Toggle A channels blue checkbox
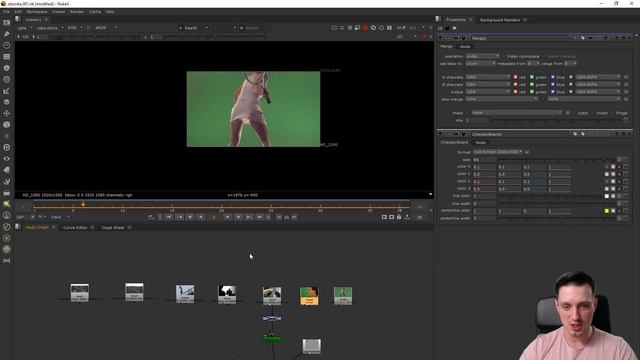 click(553, 77)
